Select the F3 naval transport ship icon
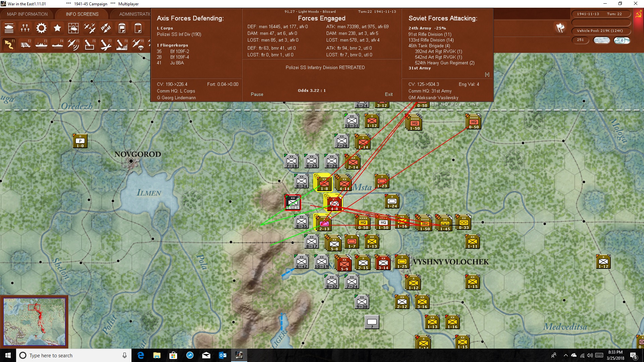Screen dimensions: 644x362 tap(41, 45)
